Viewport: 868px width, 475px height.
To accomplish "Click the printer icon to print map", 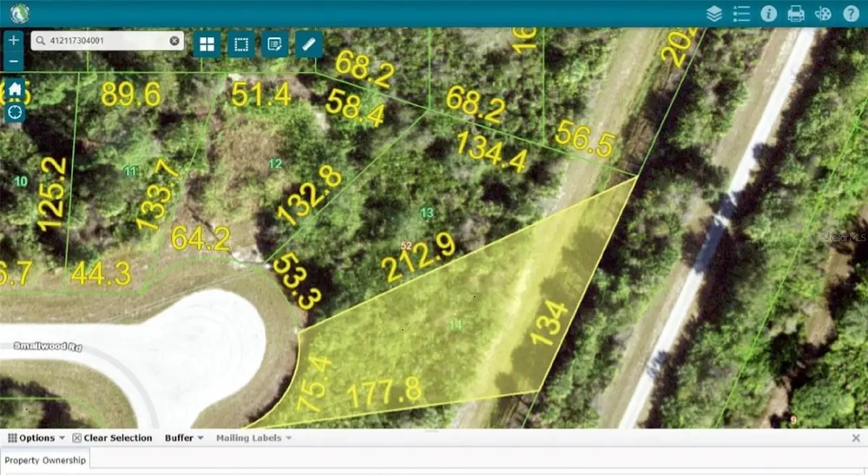I will point(796,14).
